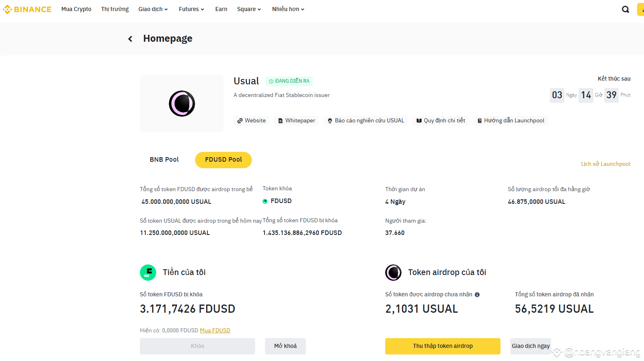Expand the Futures dropdown
This screenshot has width=644, height=361.
(191, 9)
